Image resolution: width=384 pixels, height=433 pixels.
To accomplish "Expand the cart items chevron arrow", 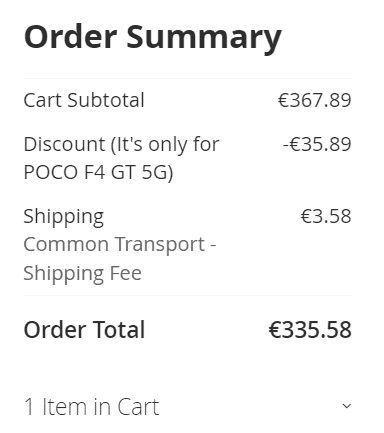I will point(347,406).
